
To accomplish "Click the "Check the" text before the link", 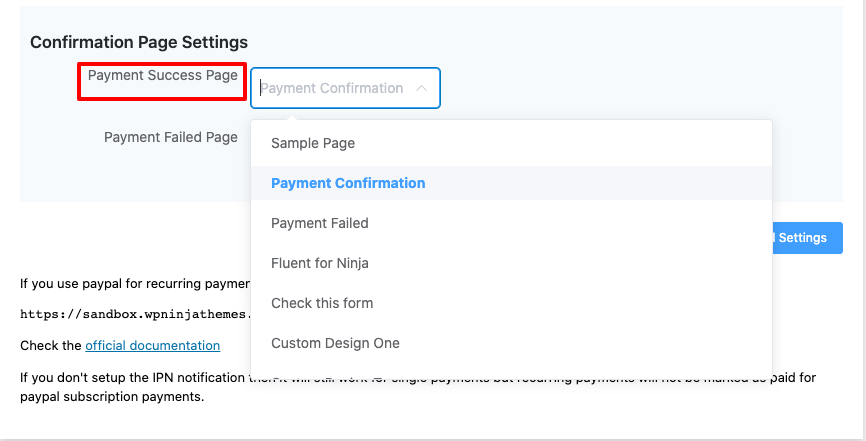I will (51, 345).
